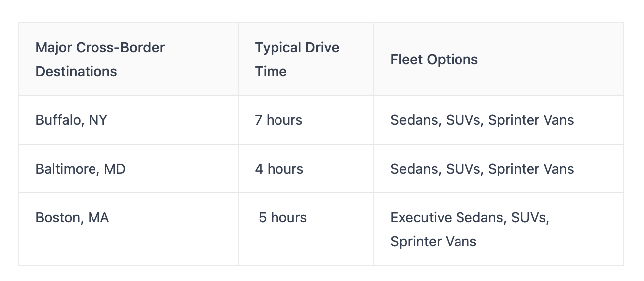Click the word Executive in the Boston row
The height and width of the screenshot is (281, 644).
tap(421, 217)
